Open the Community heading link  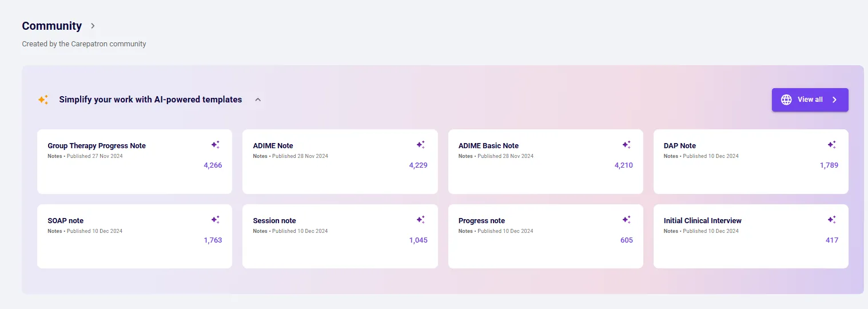pos(51,26)
